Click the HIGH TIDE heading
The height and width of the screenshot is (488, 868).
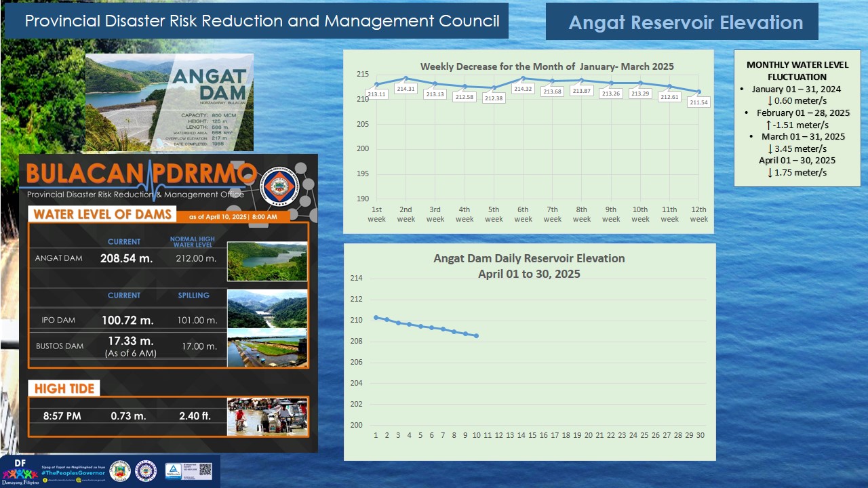click(64, 388)
